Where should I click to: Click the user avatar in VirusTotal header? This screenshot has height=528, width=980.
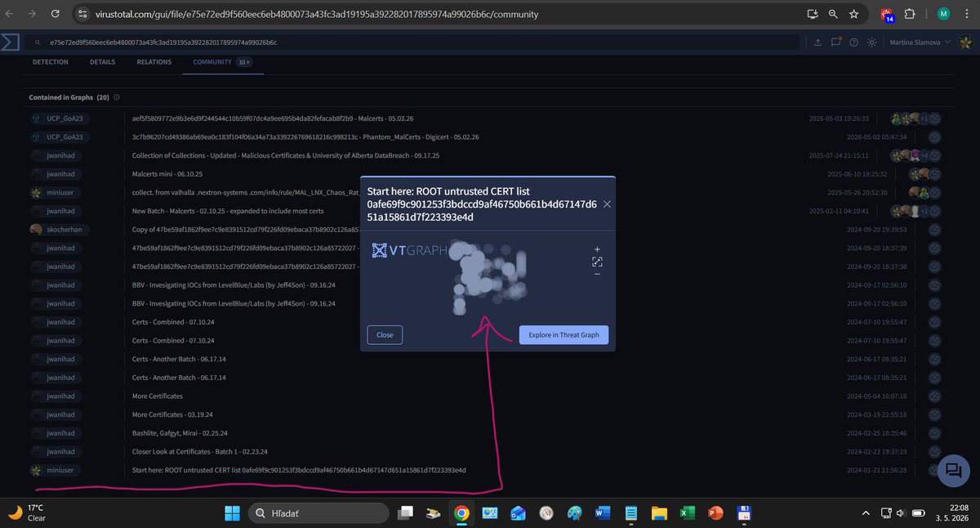pos(966,43)
